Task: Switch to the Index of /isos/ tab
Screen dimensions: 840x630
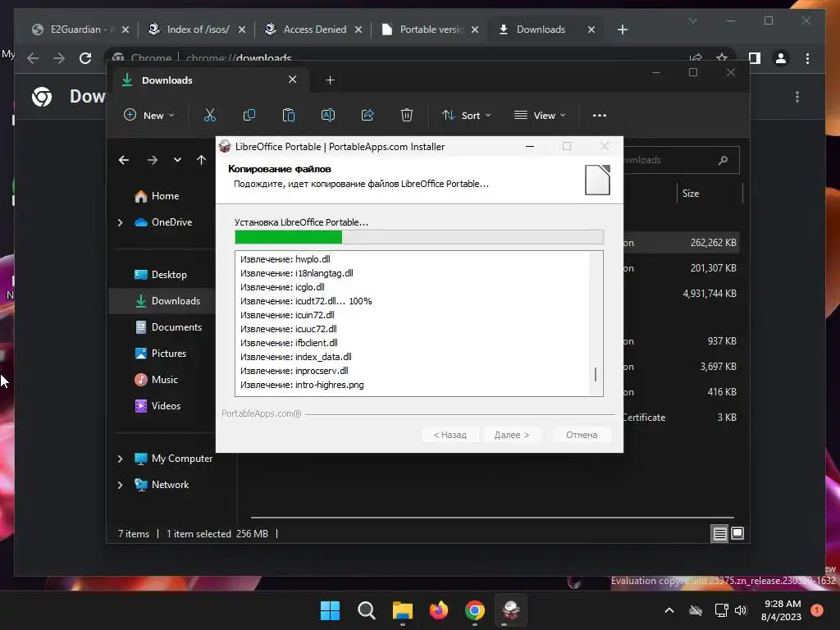Action: (197, 30)
